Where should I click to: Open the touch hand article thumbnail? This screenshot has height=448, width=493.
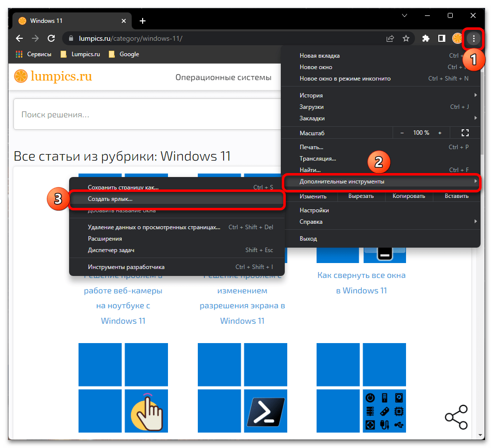click(123, 388)
